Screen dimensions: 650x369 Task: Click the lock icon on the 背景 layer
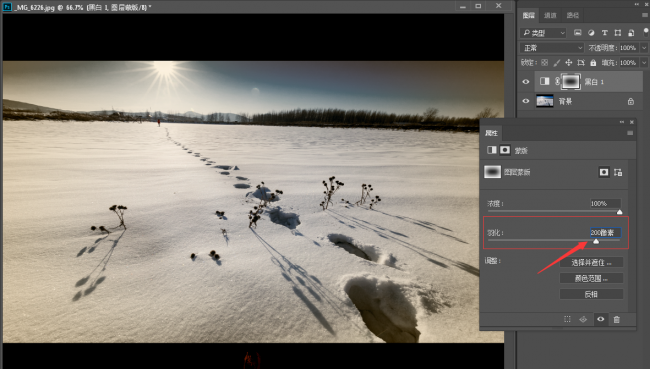click(631, 101)
